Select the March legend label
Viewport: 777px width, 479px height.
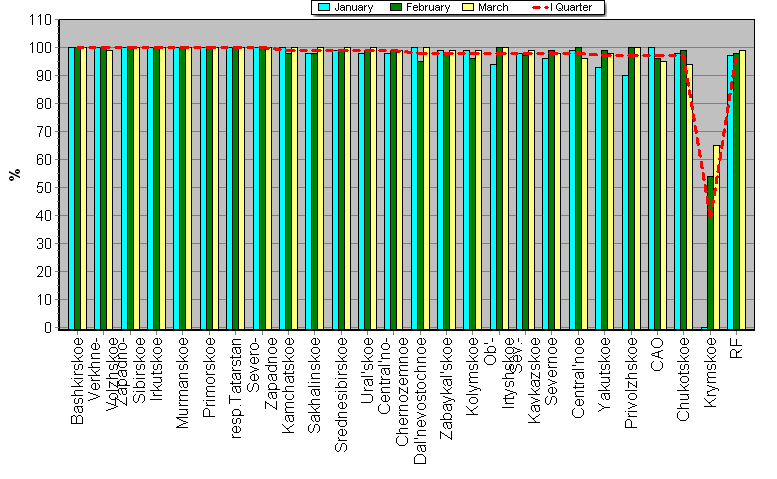(x=493, y=7)
